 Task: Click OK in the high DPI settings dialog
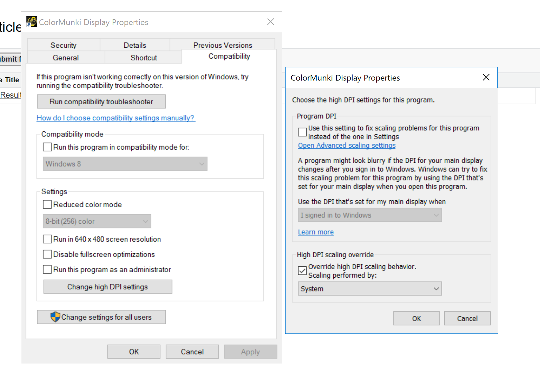coord(416,318)
